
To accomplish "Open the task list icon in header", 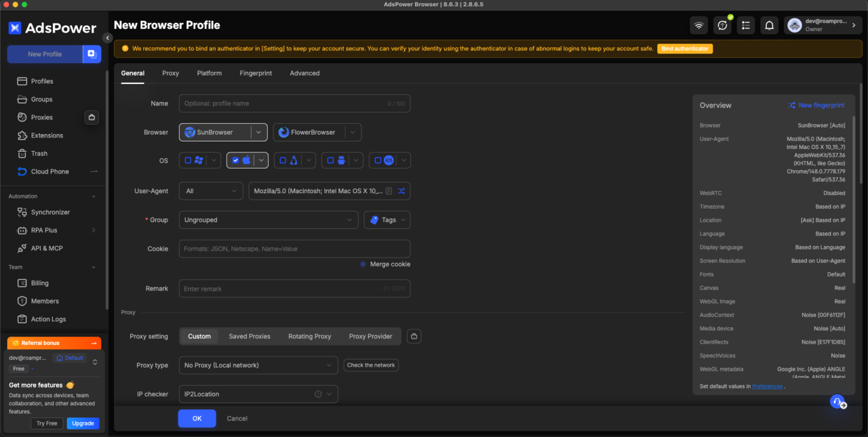I will click(746, 26).
